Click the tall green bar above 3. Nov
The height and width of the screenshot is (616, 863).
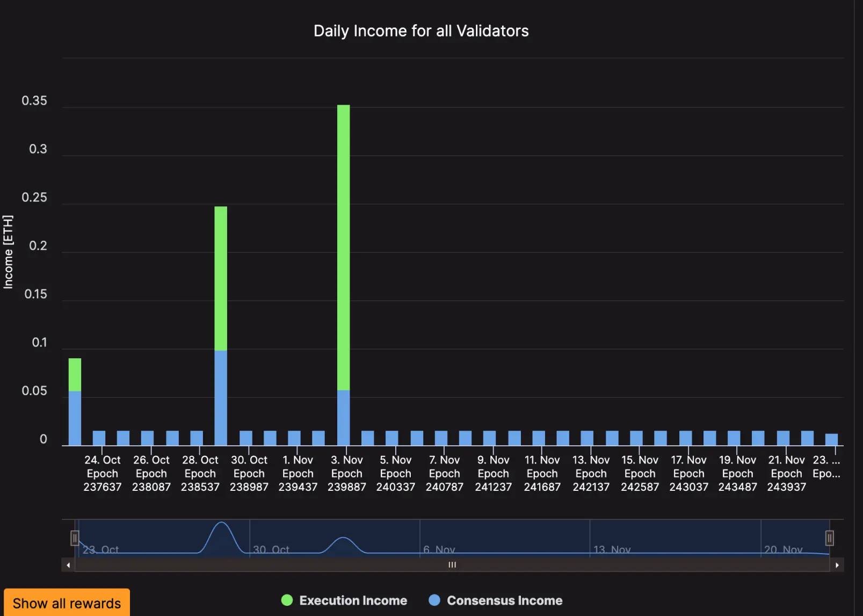(x=344, y=247)
